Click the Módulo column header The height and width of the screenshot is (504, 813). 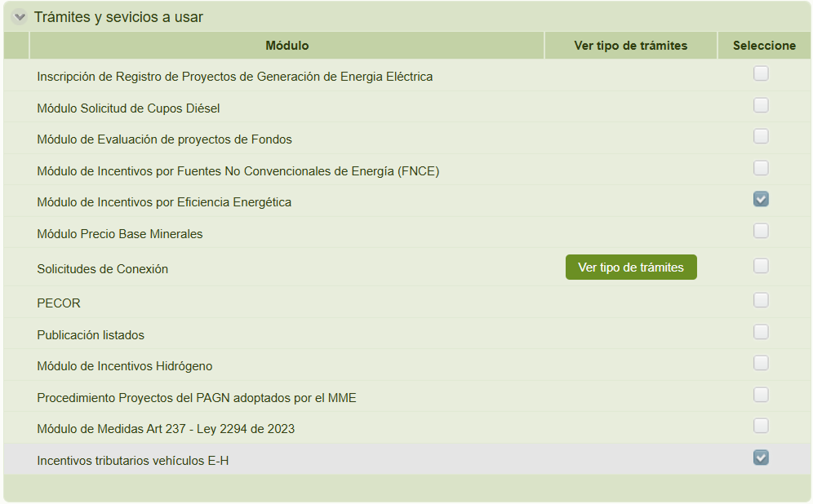point(287,46)
